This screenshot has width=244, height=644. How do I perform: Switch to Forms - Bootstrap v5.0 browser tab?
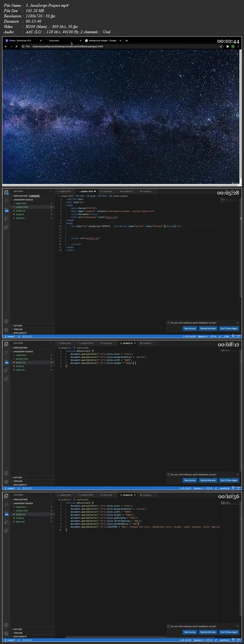(x=24, y=41)
